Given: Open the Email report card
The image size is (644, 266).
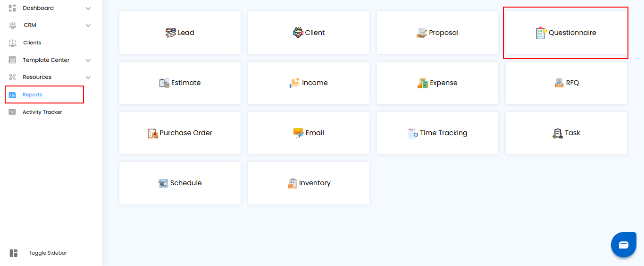Looking at the screenshot, I should pyautogui.click(x=309, y=133).
